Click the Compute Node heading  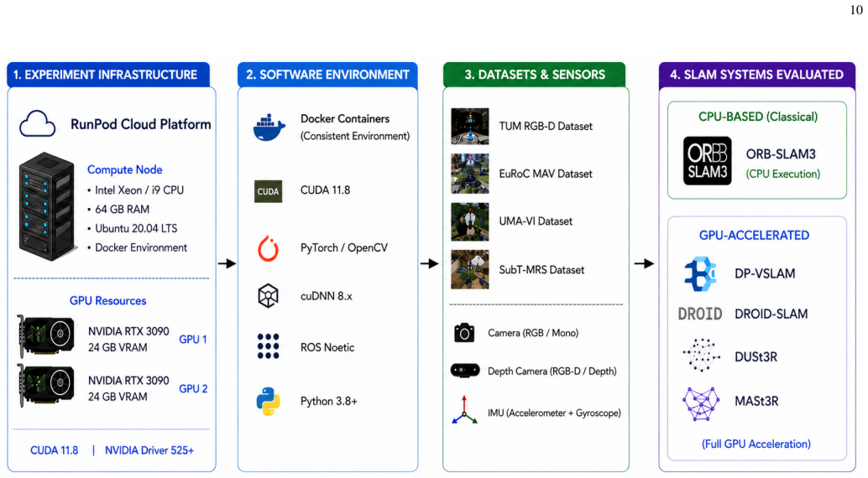(124, 169)
